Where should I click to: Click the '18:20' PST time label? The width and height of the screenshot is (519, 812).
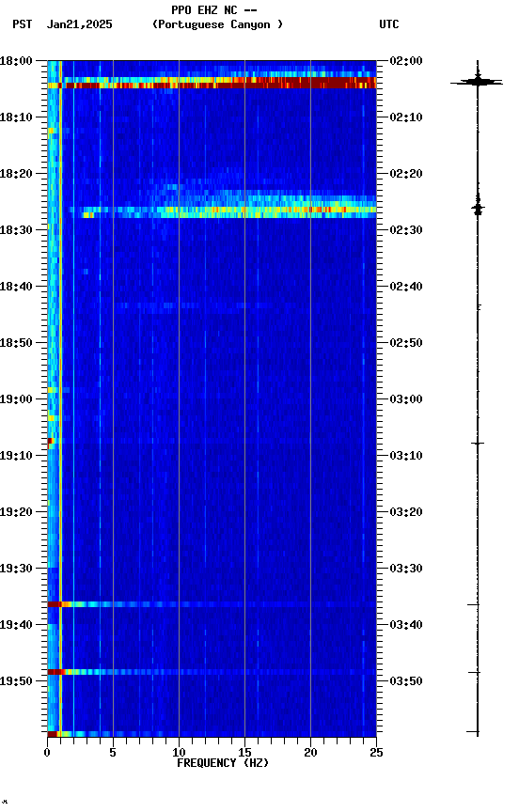pyautogui.click(x=16, y=174)
